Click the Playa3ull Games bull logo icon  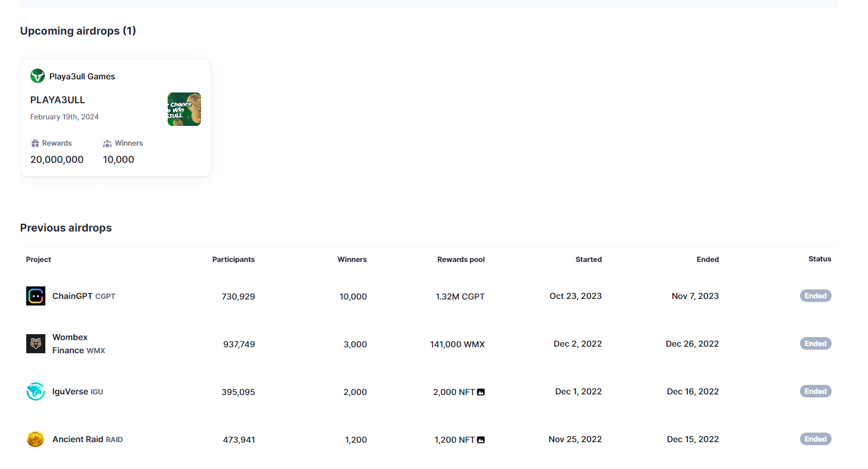point(38,76)
